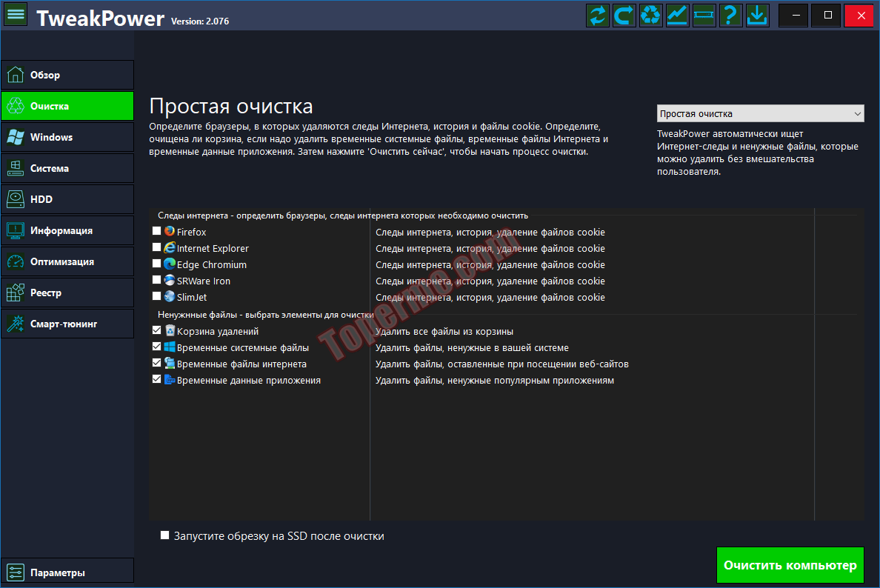
Task: Click 'Удалить файлы, ненужные в вашей системе' text
Action: (x=472, y=347)
